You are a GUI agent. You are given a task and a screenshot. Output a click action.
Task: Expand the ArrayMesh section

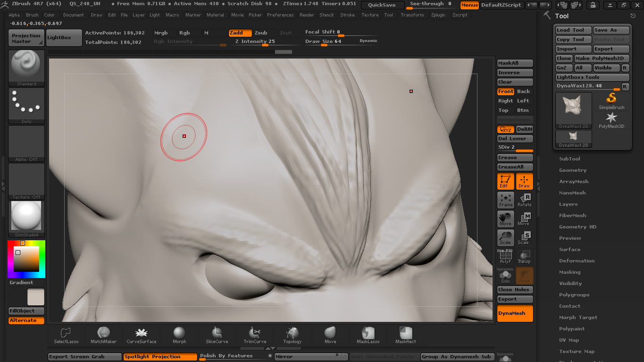[574, 182]
